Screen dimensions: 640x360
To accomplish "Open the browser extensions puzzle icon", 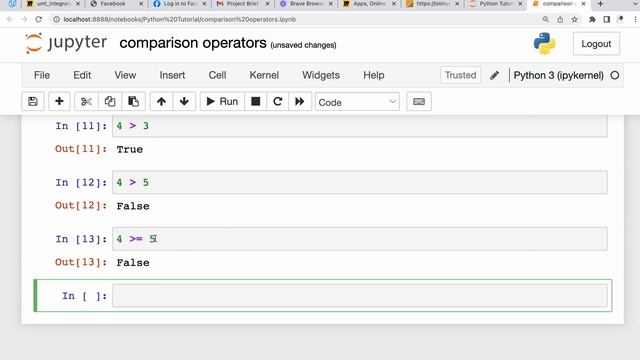I will point(592,19).
